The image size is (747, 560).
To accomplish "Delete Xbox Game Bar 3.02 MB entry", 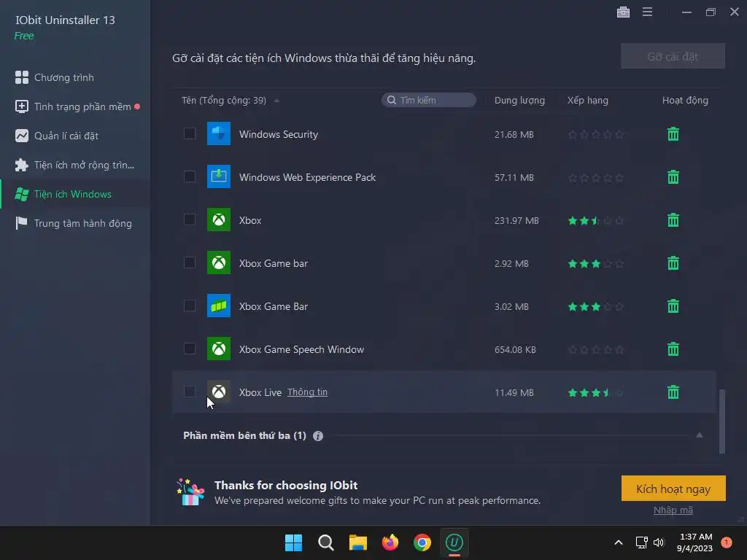I will [x=673, y=306].
